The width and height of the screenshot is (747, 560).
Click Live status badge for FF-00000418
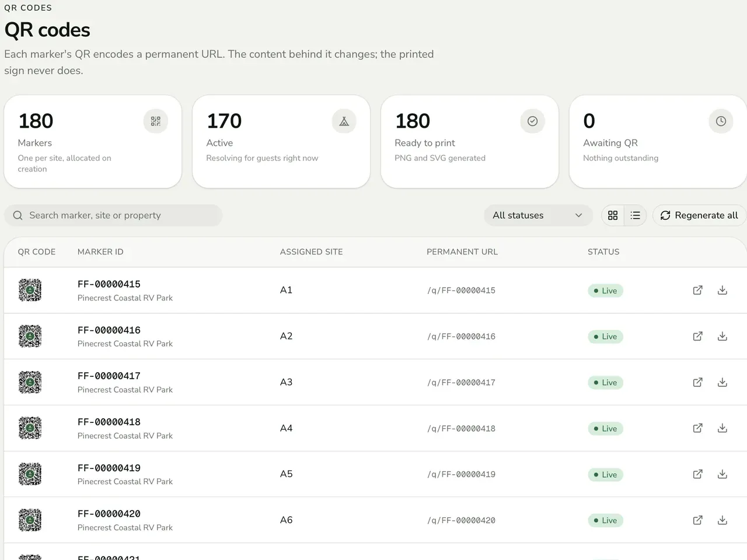pos(605,429)
